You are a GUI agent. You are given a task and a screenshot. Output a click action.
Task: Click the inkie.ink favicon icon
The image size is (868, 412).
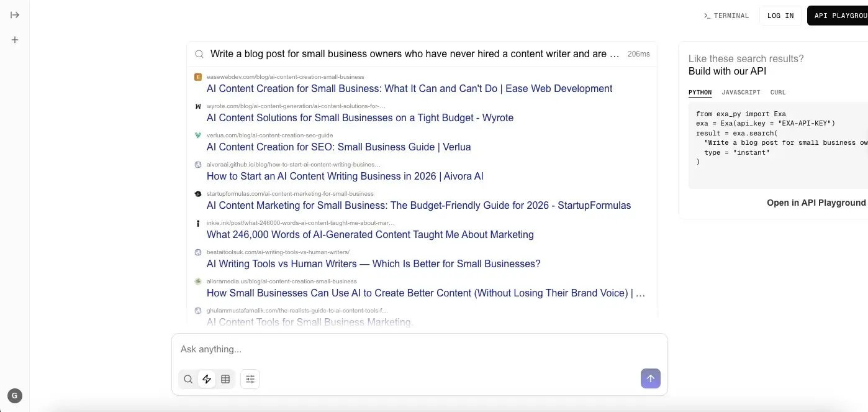point(198,223)
